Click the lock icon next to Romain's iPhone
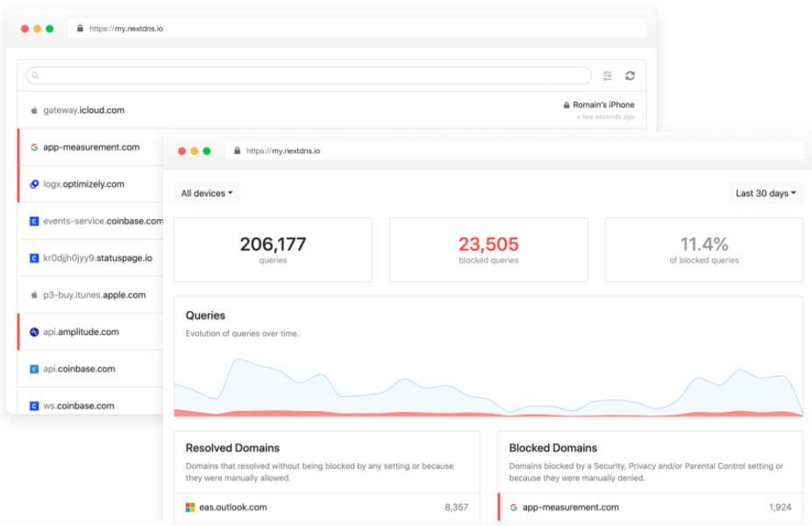812x526 pixels. [566, 104]
